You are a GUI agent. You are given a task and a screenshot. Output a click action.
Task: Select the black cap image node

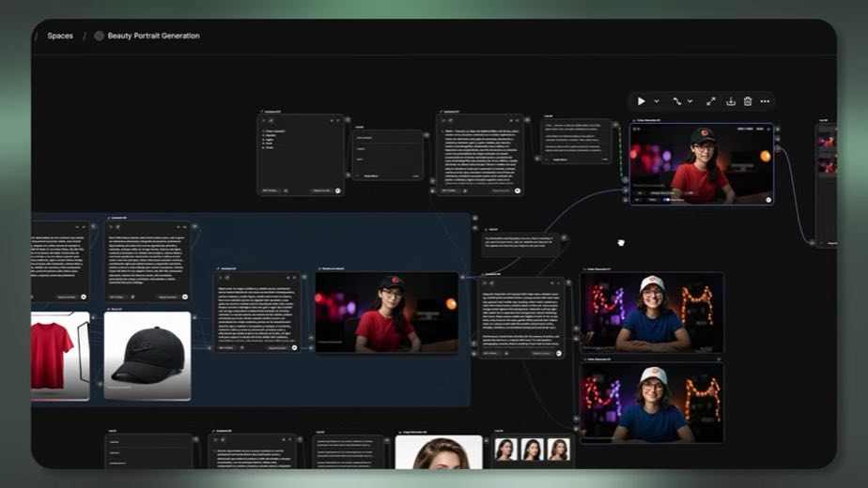coord(147,356)
